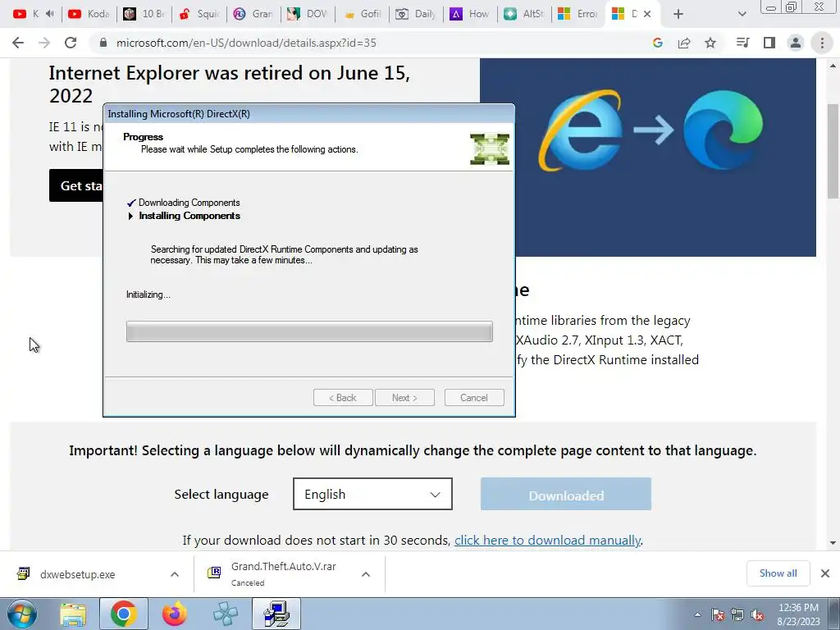Viewport: 840px width, 630px height.
Task: Click the page vertical scrollbar thumb
Action: point(833,151)
